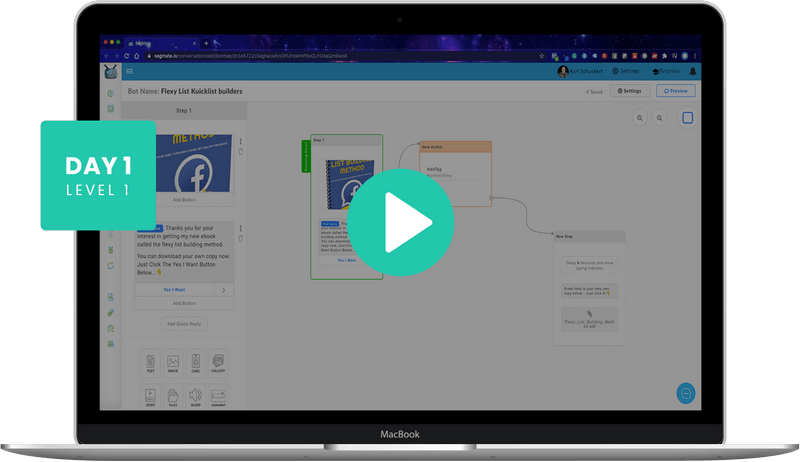
Task: Add a Files content block
Action: (173, 397)
